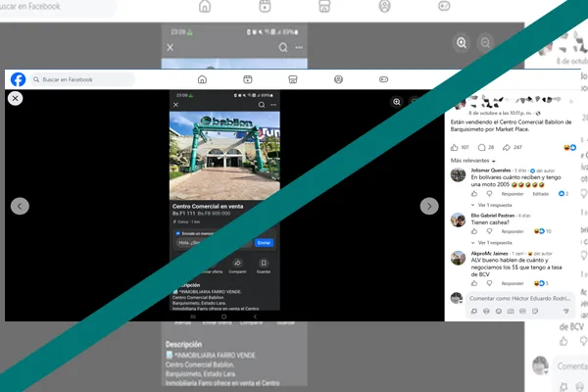Click the globe privacy icon beside the post date

538,113
